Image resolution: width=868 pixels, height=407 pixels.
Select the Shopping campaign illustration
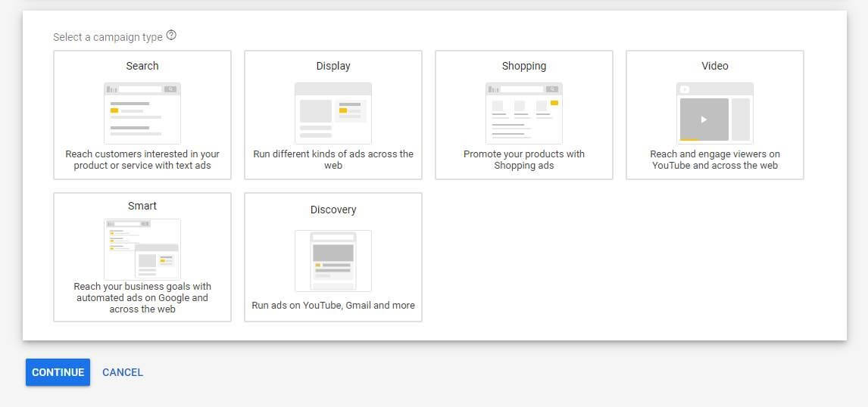click(x=524, y=113)
